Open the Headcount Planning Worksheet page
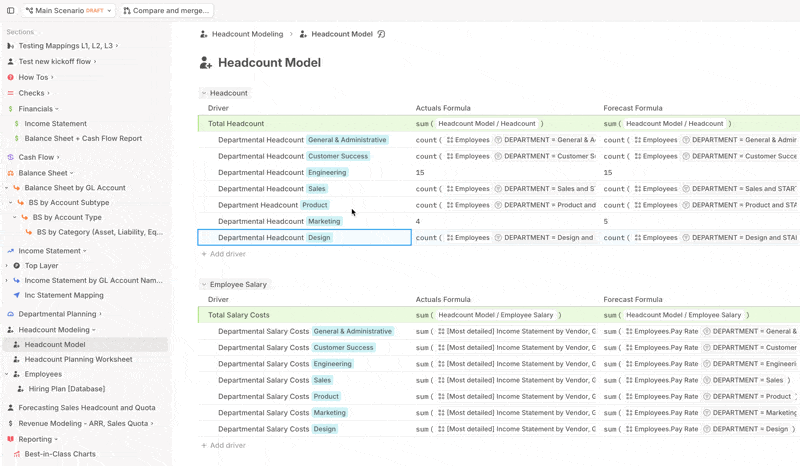The width and height of the screenshot is (800, 466). [x=79, y=359]
